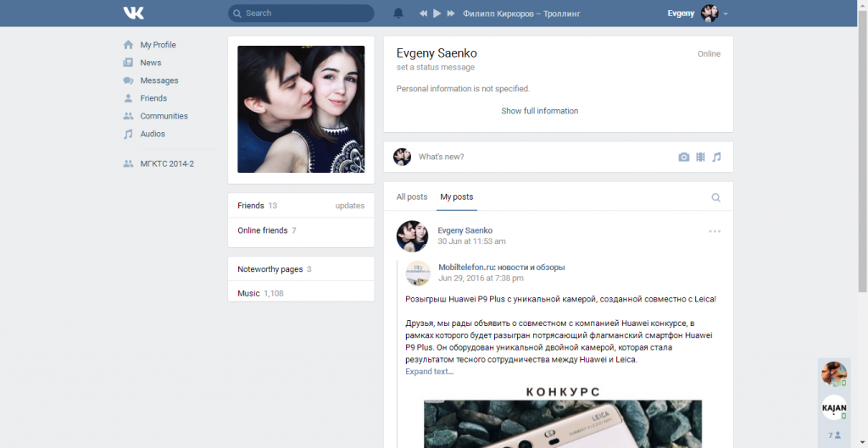Image resolution: width=868 pixels, height=448 pixels.
Task: Click the Audios music note icon
Action: (129, 133)
